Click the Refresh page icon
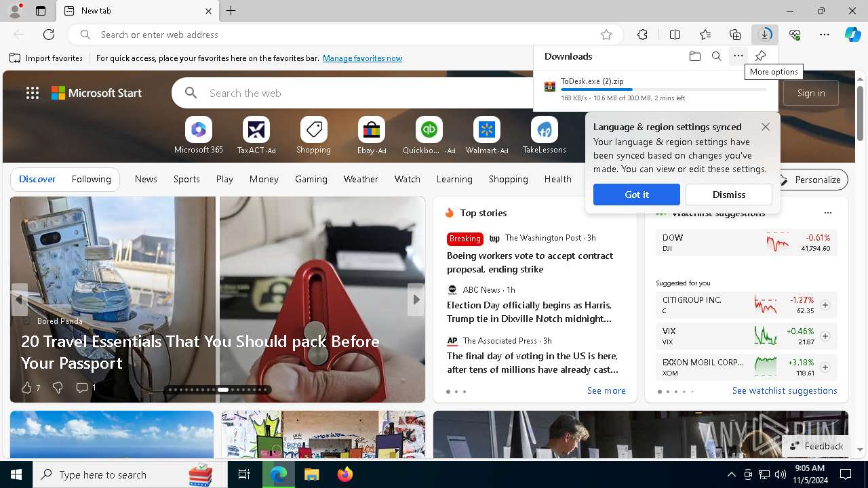This screenshot has width=868, height=488. (49, 35)
